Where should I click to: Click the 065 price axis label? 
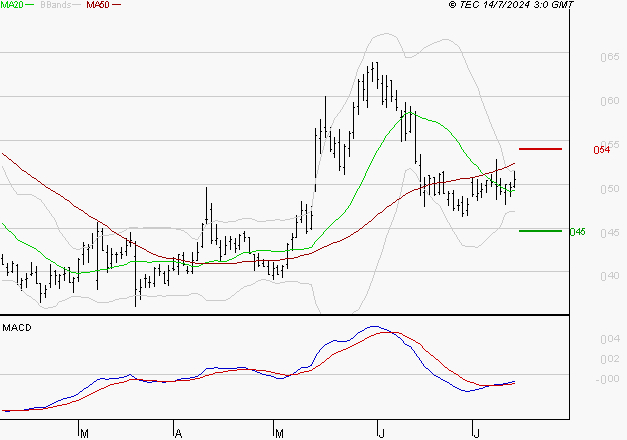coord(610,57)
